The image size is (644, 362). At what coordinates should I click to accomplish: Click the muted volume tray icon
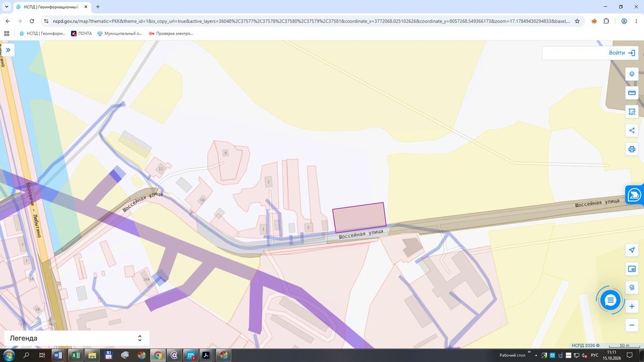pos(585,355)
